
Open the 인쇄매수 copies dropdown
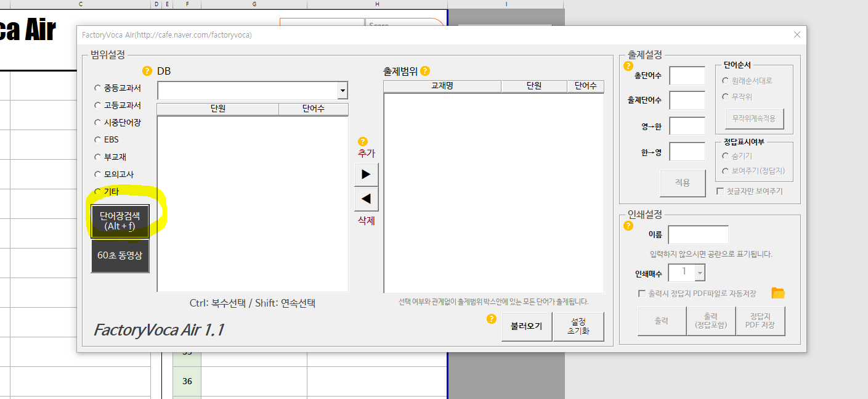pos(699,272)
